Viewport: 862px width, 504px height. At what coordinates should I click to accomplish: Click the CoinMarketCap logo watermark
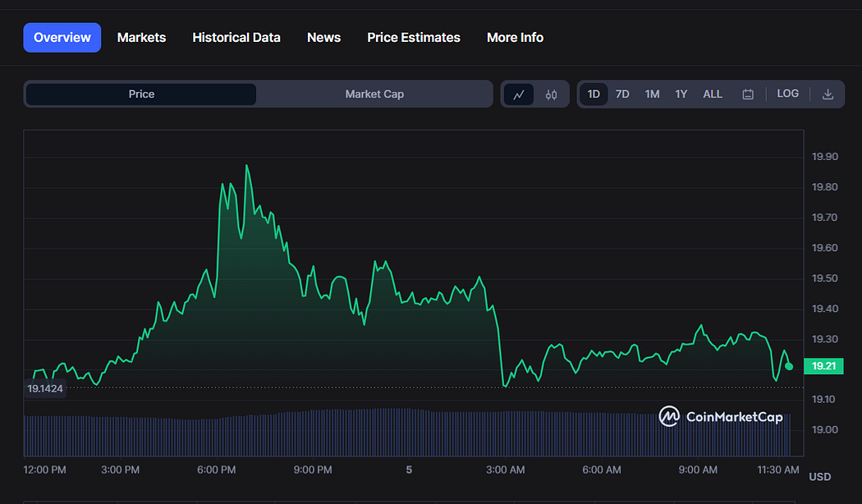(x=721, y=417)
